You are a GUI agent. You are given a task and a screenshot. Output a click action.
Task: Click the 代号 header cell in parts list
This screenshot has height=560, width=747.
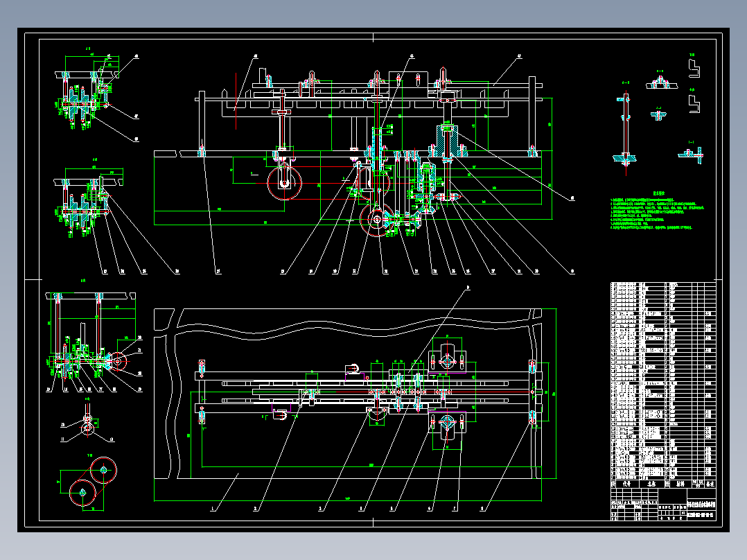[627, 483]
